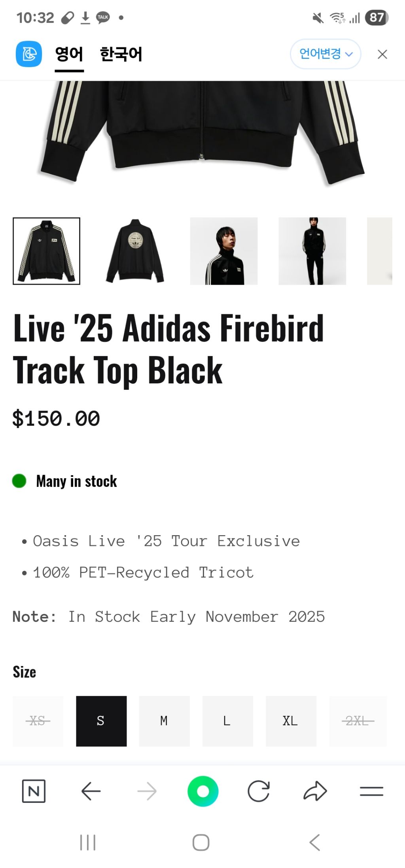Reload the page with refresh icon
This screenshot has width=405, height=868.
[x=259, y=791]
